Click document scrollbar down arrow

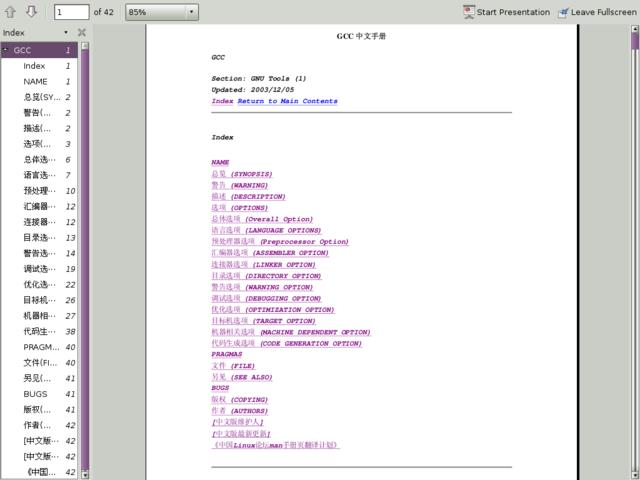click(635, 476)
